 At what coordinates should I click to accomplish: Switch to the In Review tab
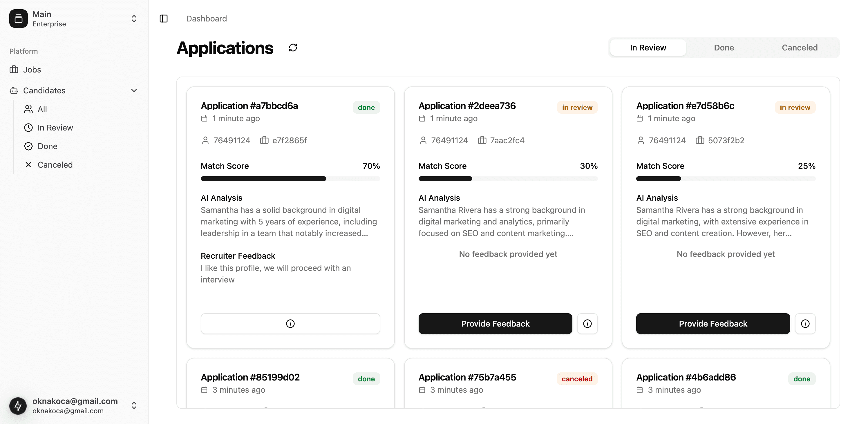click(648, 48)
